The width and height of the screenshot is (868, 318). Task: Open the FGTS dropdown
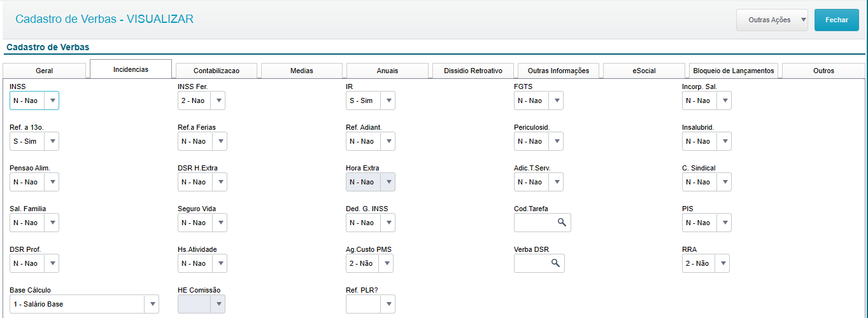point(539,100)
